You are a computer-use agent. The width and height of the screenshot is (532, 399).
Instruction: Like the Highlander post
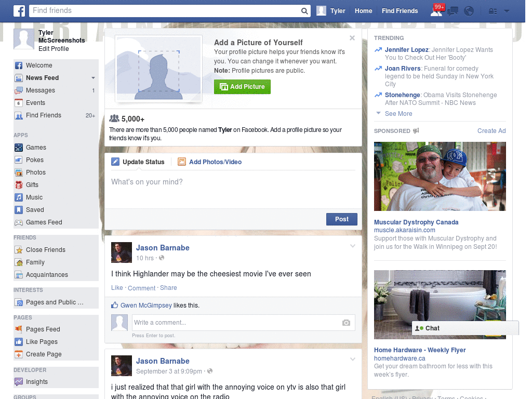(117, 288)
